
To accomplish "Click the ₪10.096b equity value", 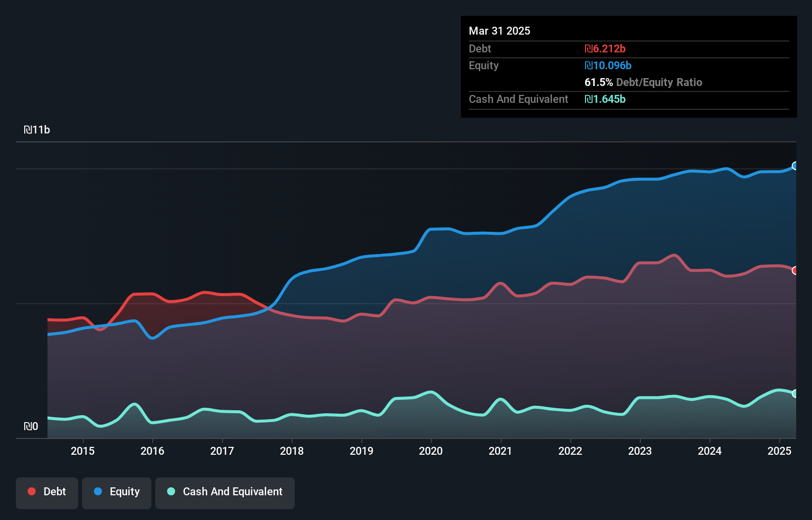I will [608, 65].
